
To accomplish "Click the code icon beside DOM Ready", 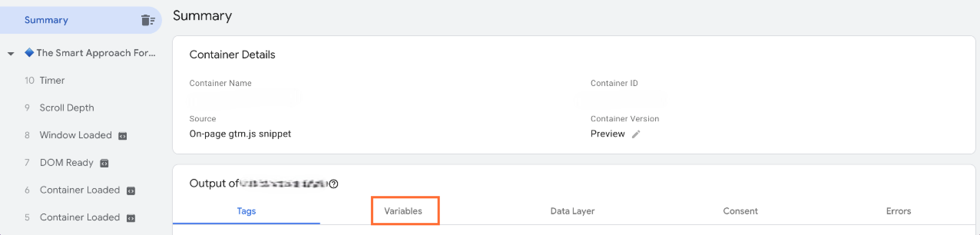I will [x=105, y=163].
